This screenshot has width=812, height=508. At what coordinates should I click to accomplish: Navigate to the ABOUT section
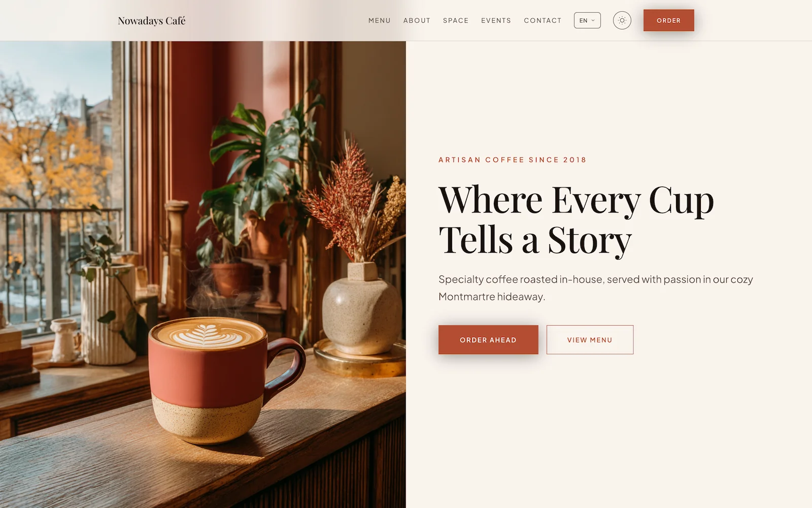pos(417,20)
